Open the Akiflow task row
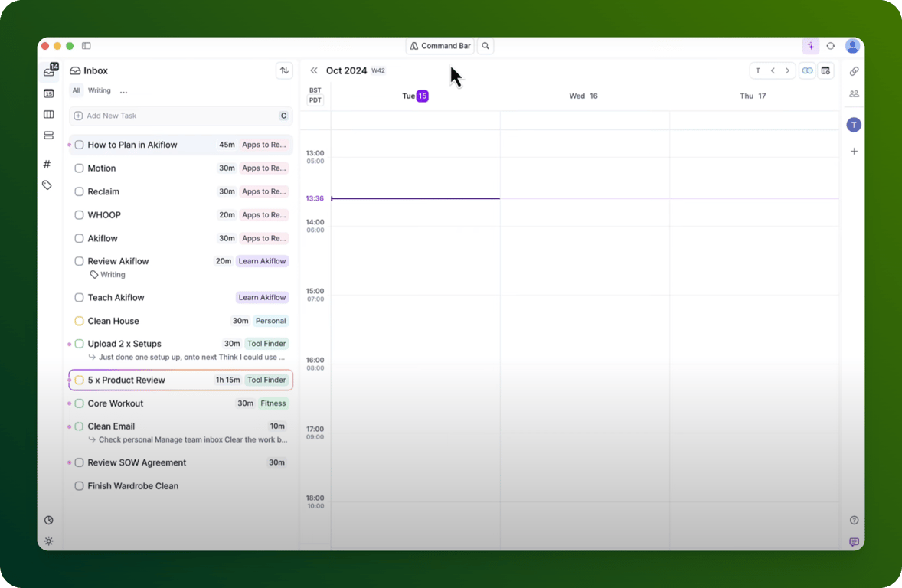This screenshot has width=902, height=588. coord(181,238)
